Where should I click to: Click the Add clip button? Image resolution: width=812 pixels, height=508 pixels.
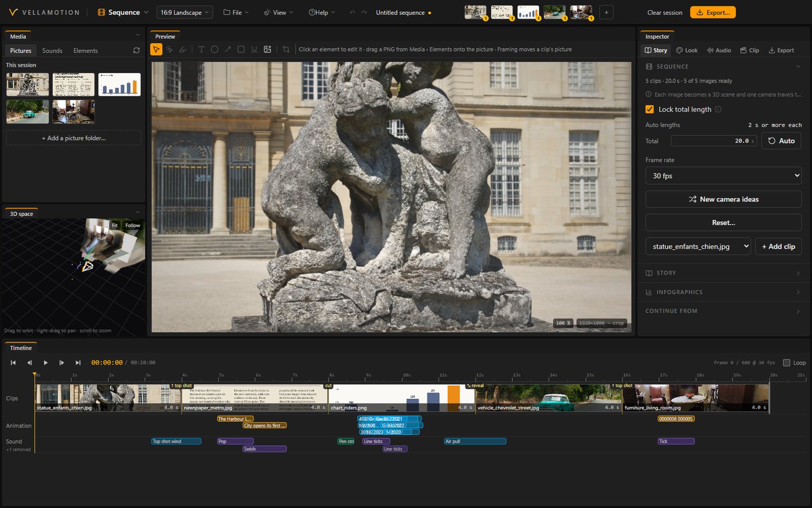(778, 246)
